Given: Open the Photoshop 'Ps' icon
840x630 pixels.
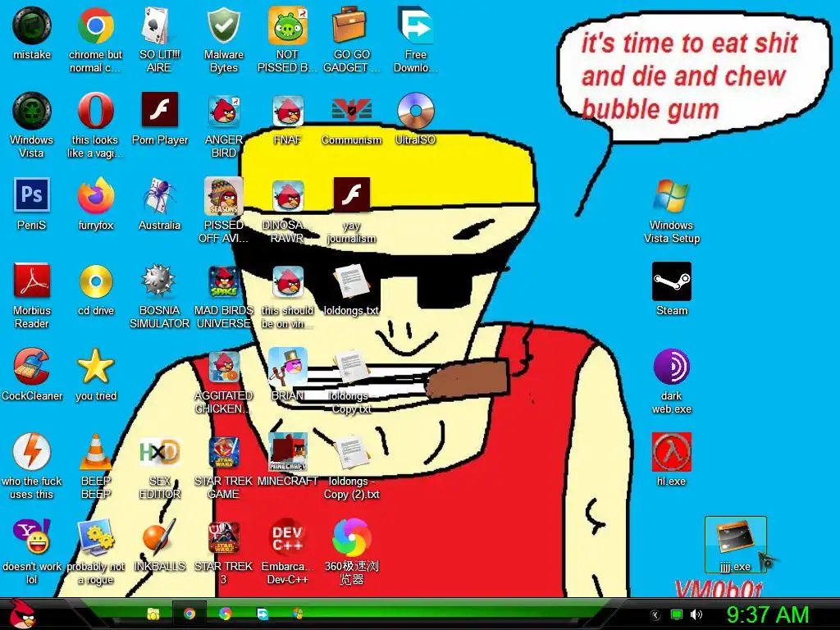Looking at the screenshot, I should pos(32,195).
